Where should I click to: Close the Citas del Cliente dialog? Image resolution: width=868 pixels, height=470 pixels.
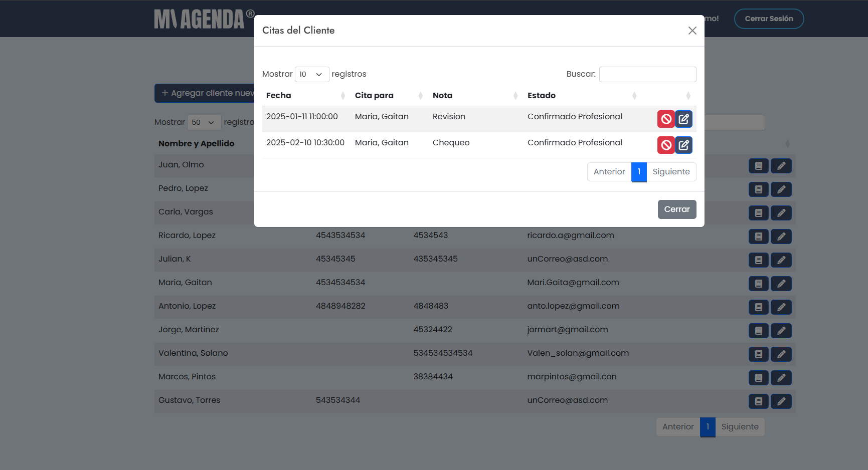[692, 31]
